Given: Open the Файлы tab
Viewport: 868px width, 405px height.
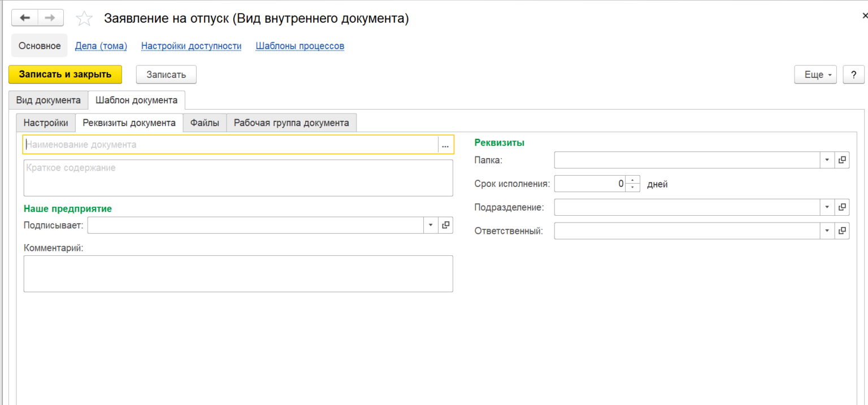Looking at the screenshot, I should (x=205, y=122).
